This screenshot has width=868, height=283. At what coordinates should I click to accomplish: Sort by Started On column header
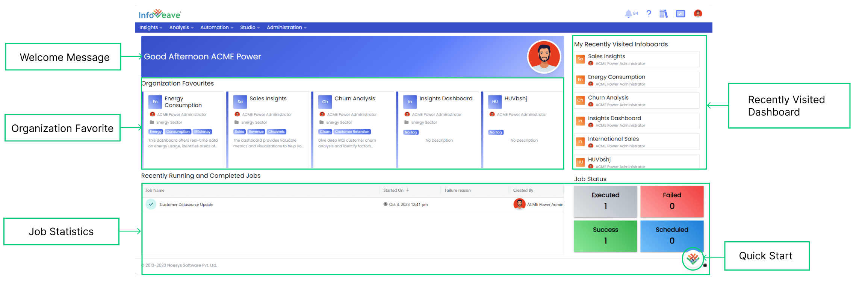tap(393, 190)
